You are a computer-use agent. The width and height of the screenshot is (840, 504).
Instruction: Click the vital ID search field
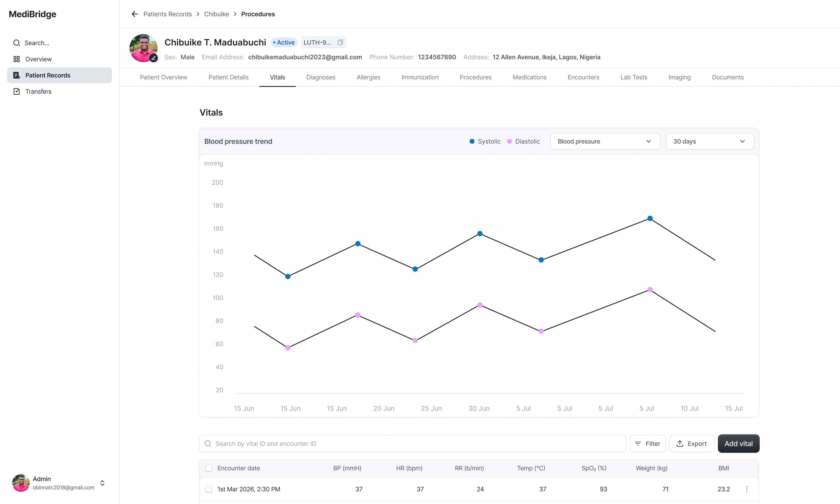412,444
